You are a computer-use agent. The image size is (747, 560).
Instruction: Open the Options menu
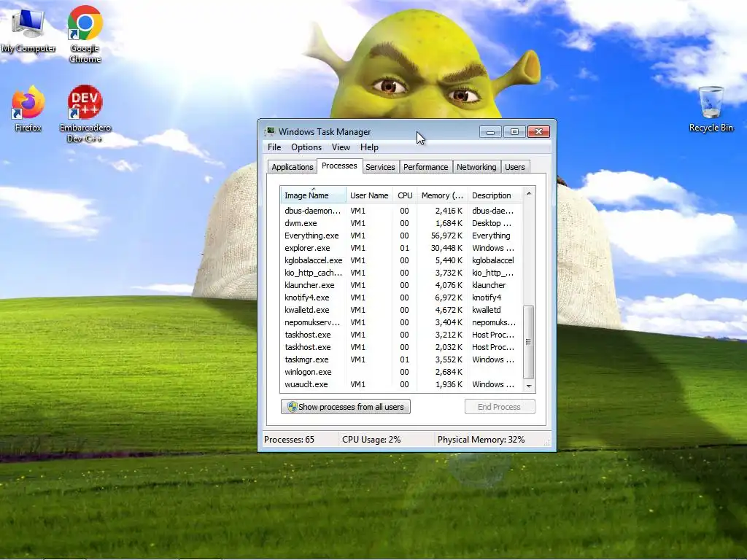(306, 147)
